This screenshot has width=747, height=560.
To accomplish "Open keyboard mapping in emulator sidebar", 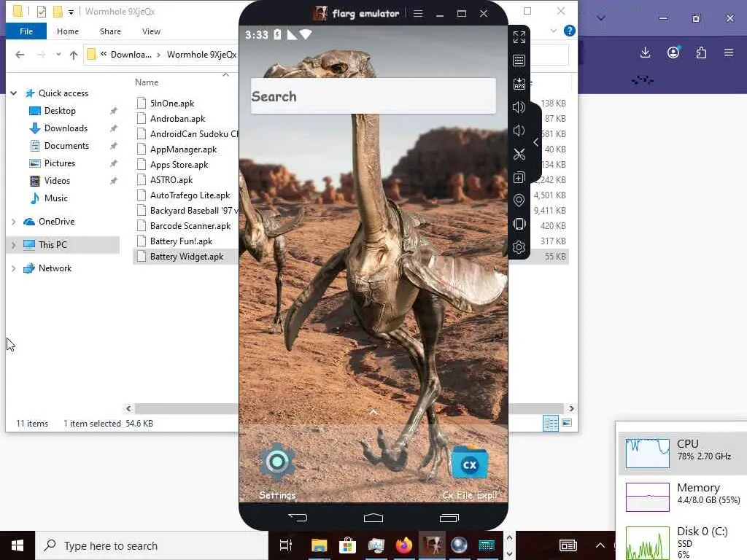I will coord(519,61).
